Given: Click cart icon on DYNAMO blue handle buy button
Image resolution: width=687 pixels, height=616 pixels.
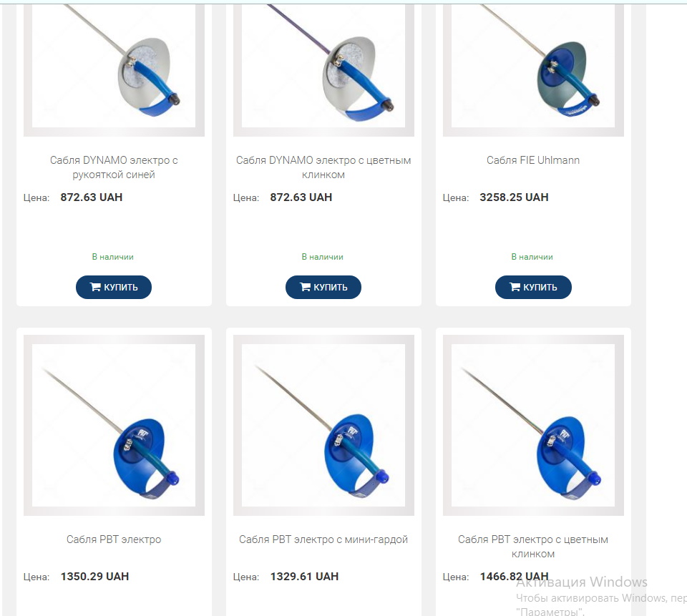Looking at the screenshot, I should click(95, 287).
